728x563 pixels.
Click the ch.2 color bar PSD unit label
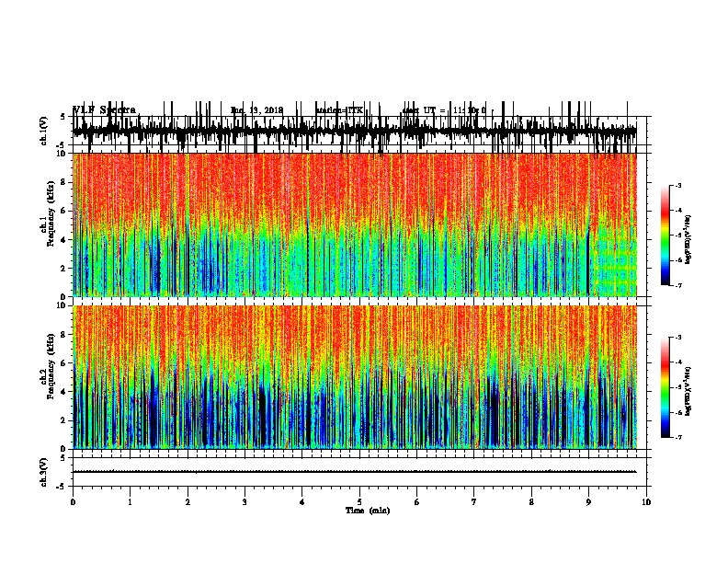pos(688,392)
